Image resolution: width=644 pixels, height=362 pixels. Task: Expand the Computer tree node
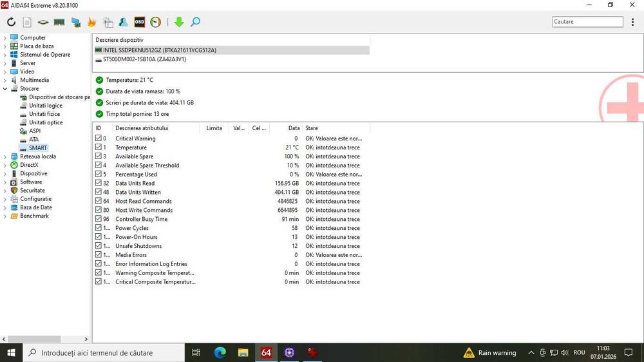5,37
